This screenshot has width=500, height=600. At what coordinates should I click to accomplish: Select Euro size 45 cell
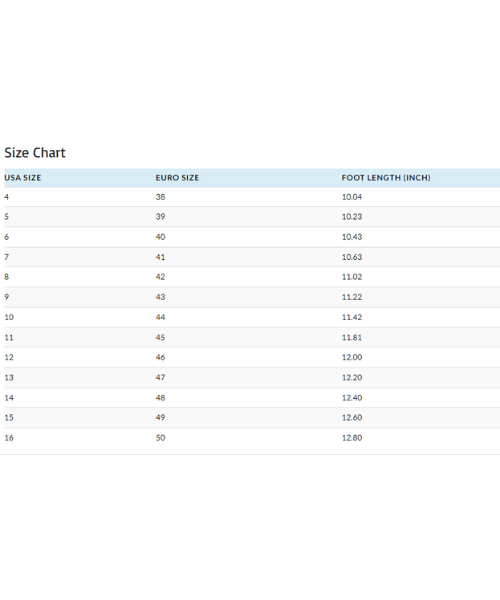coord(160,338)
